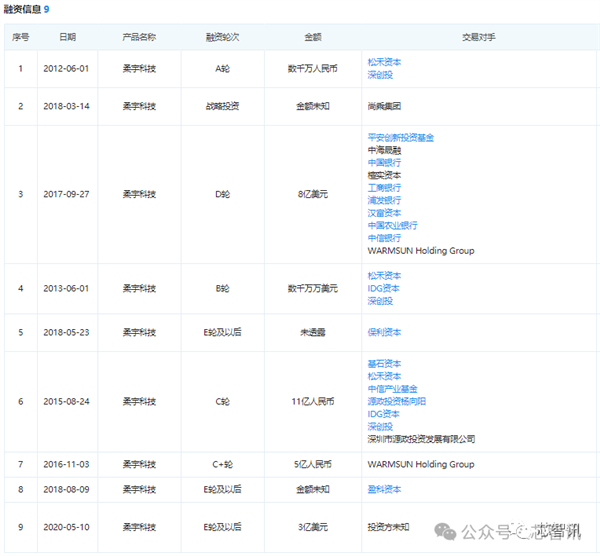
Task: Select the D轮 round cell
Action: point(222,194)
